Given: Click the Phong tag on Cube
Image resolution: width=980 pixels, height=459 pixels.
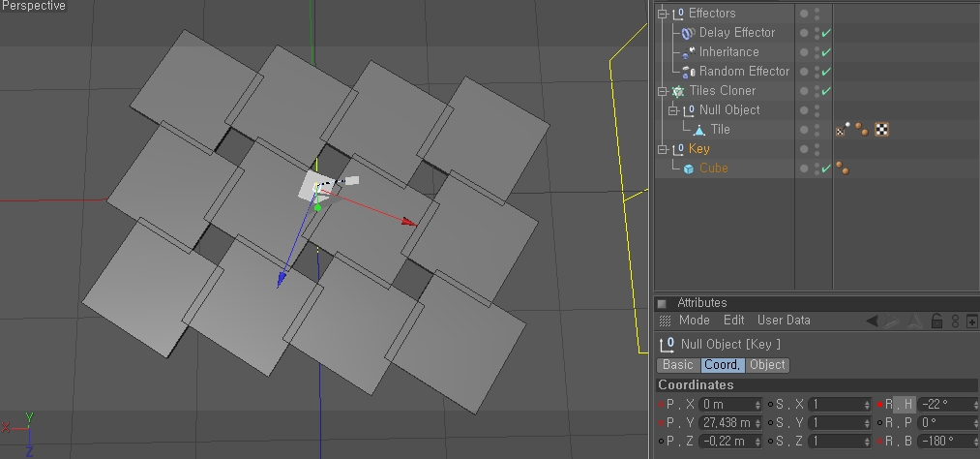Looking at the screenshot, I should pos(843,168).
